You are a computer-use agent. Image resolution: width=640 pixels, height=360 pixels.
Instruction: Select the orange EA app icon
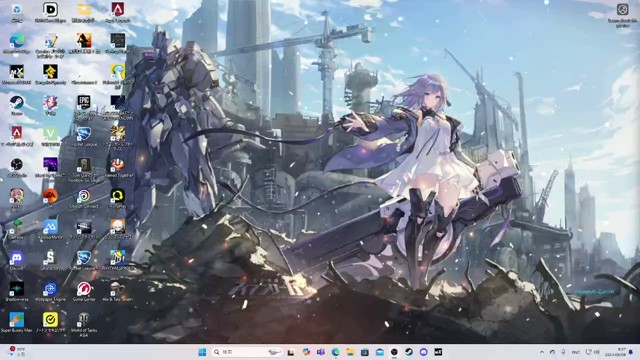(x=50, y=198)
